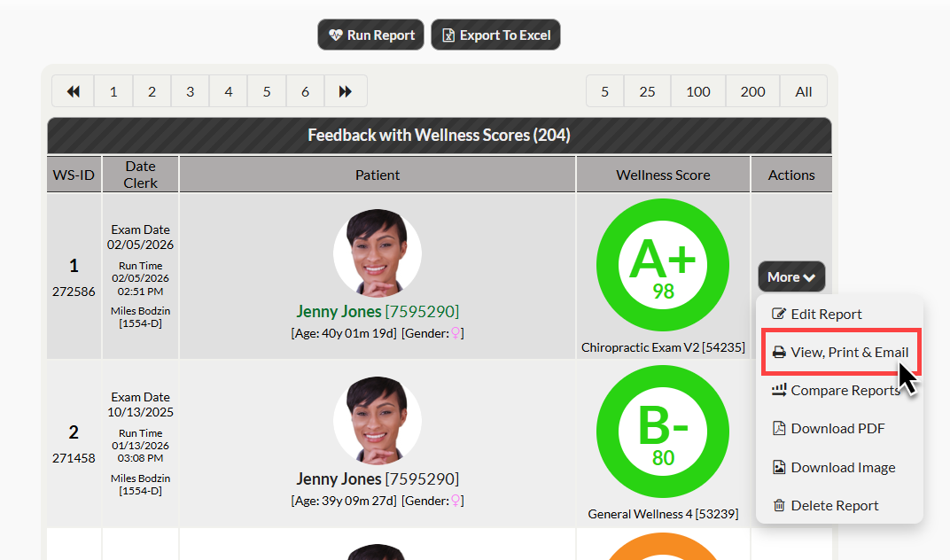Click Jenny Jones photo in row 1
950x560 pixels.
pyautogui.click(x=377, y=253)
